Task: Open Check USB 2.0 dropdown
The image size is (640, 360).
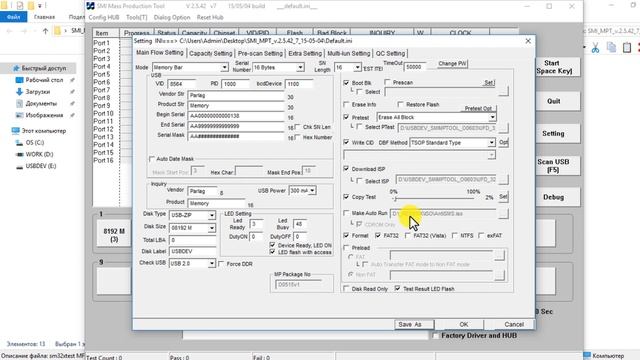Action: pyautogui.click(x=211, y=264)
